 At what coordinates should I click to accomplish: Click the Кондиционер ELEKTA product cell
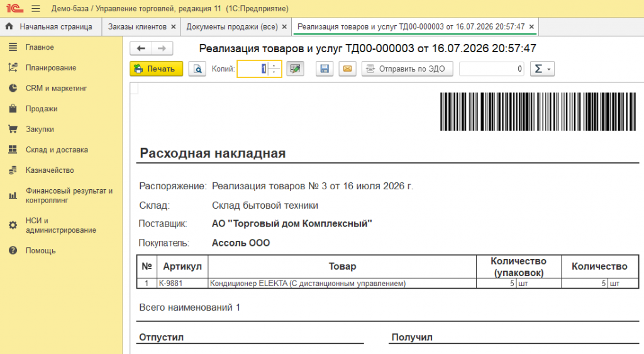(x=342, y=284)
